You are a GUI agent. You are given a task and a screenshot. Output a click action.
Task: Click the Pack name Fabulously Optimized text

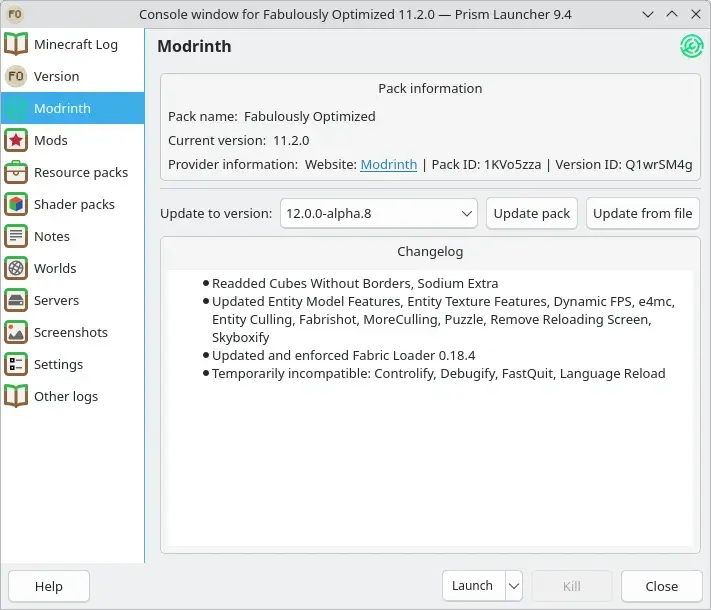pyautogui.click(x=272, y=116)
